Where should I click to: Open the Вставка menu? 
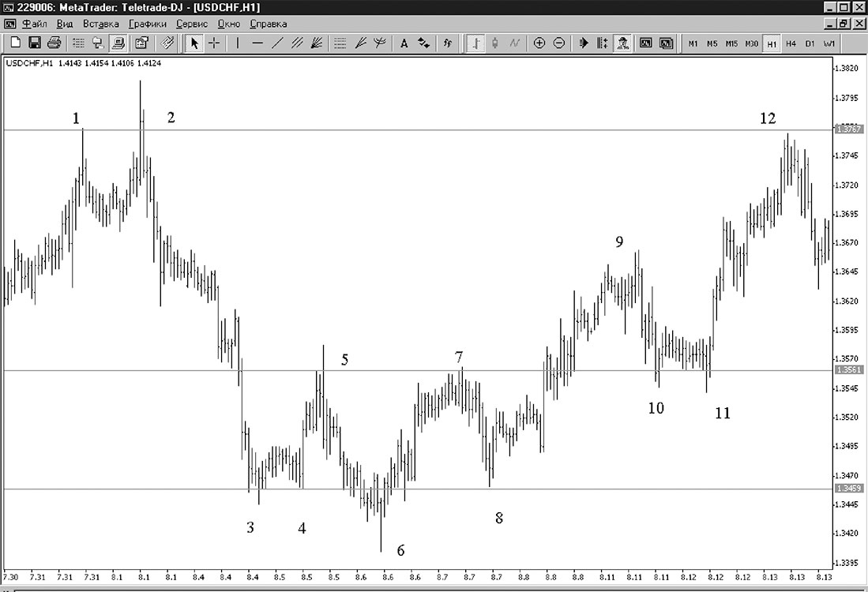point(101,24)
